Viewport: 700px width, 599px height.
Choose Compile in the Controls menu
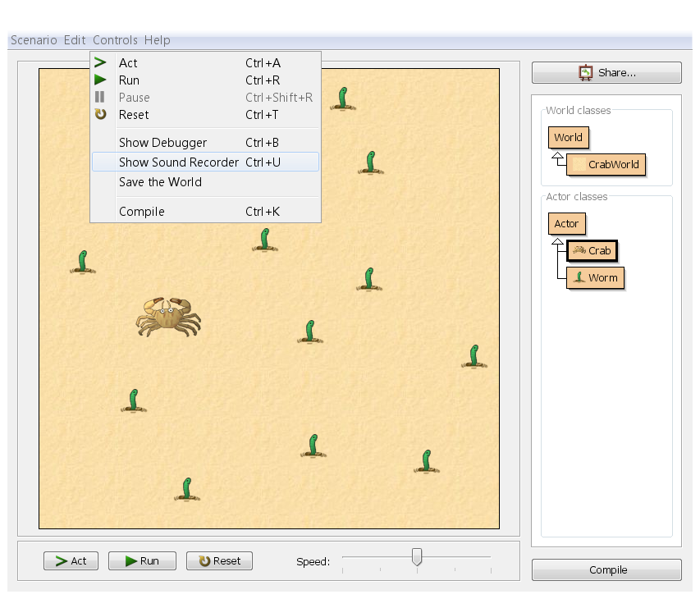(x=142, y=212)
